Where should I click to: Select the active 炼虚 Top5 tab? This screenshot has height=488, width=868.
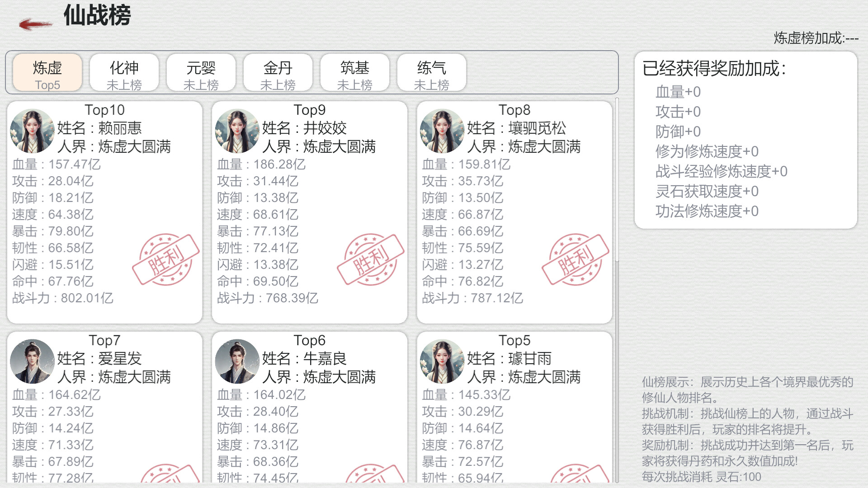point(47,72)
